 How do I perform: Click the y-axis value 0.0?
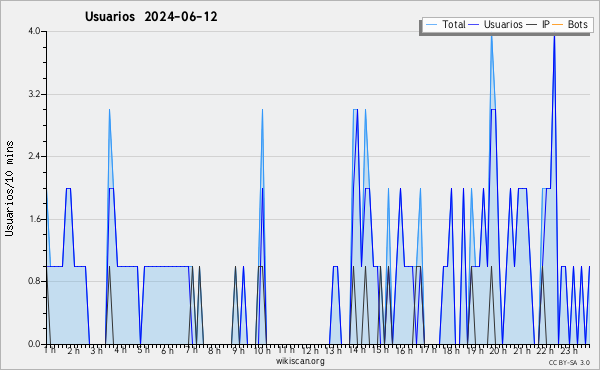(34, 344)
